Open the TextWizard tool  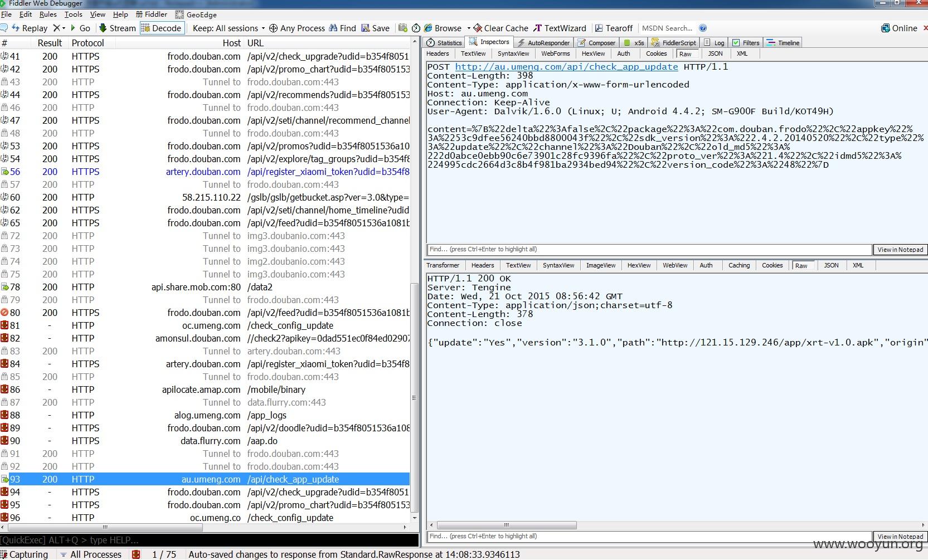click(560, 28)
